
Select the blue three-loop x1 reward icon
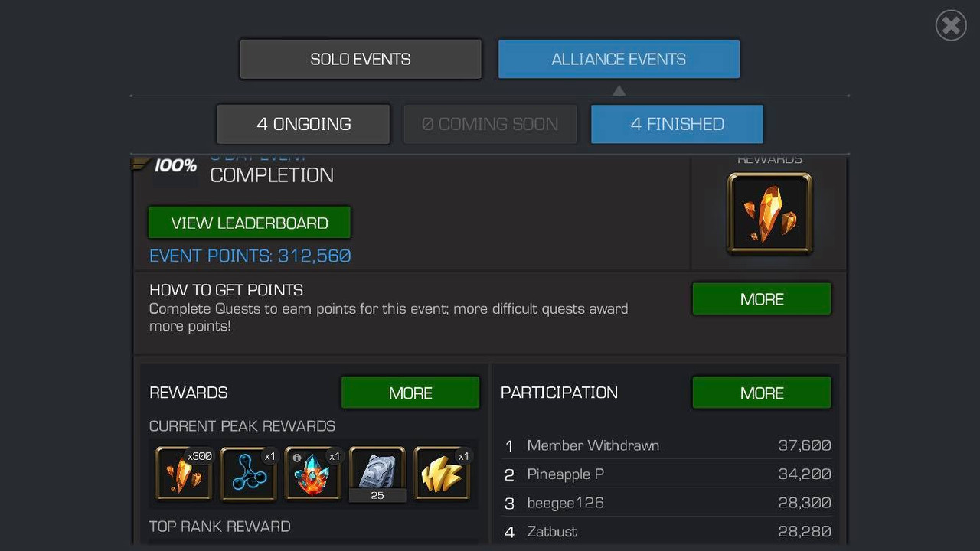(249, 474)
